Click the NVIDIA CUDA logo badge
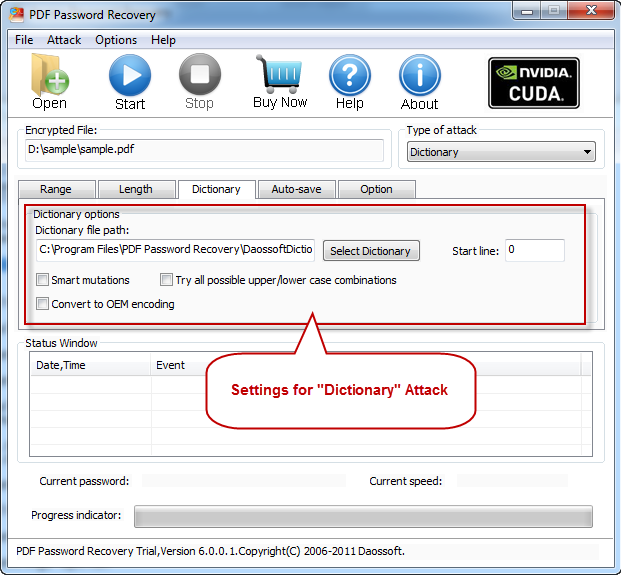Image resolution: width=621 pixels, height=575 pixels. [534, 83]
